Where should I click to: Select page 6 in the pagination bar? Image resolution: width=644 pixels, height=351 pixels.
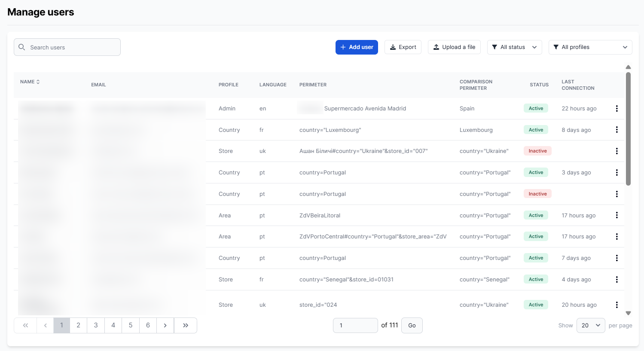[x=148, y=325]
